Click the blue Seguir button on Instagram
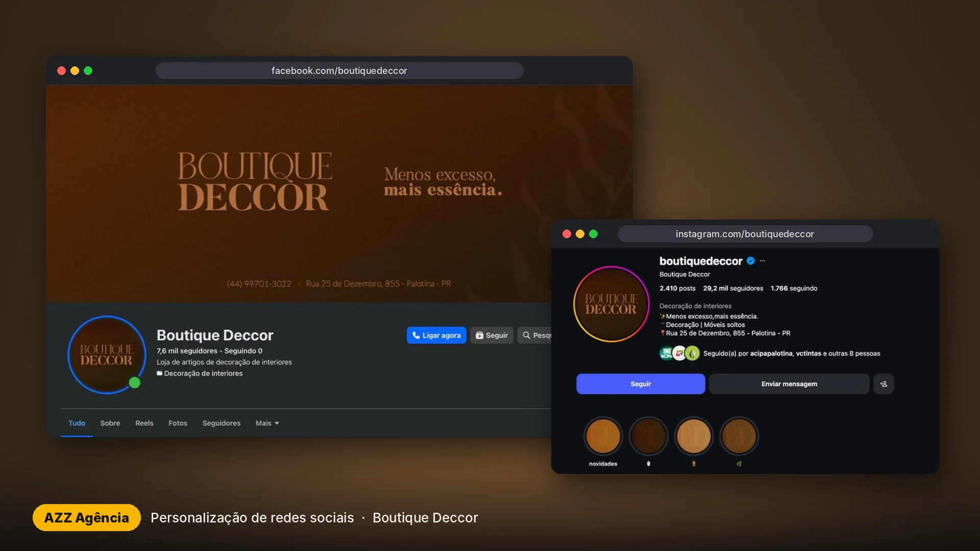The image size is (980, 551). click(641, 384)
